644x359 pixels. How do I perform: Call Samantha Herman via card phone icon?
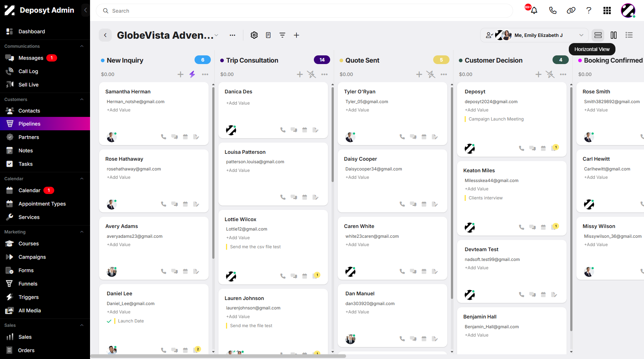tap(163, 137)
